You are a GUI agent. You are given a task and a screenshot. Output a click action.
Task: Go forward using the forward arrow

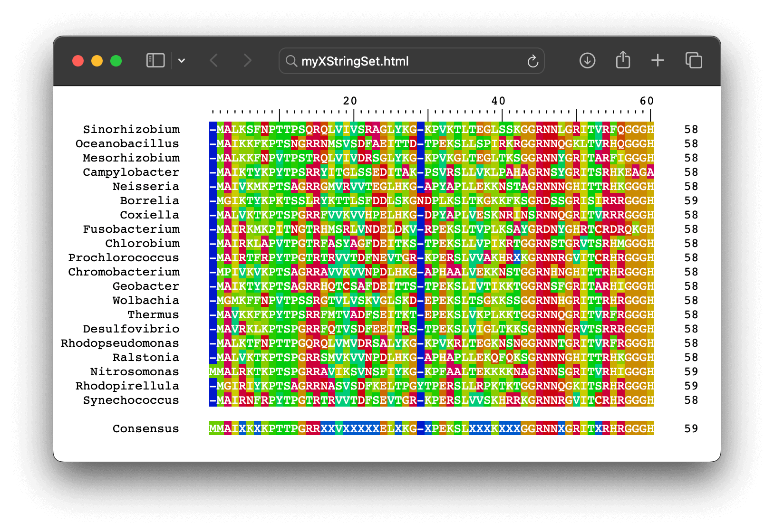coord(247,61)
